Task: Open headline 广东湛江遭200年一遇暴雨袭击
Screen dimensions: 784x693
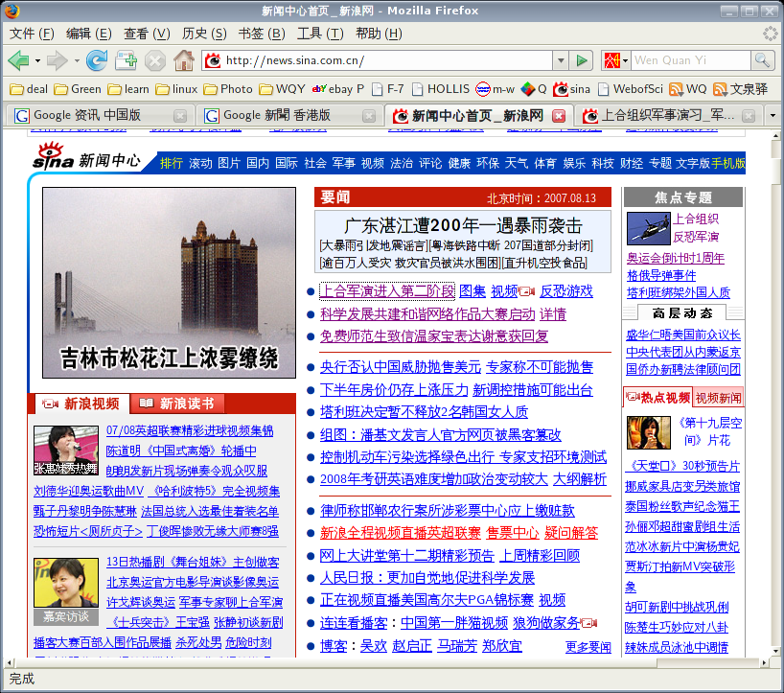Action: pyautogui.click(x=463, y=226)
